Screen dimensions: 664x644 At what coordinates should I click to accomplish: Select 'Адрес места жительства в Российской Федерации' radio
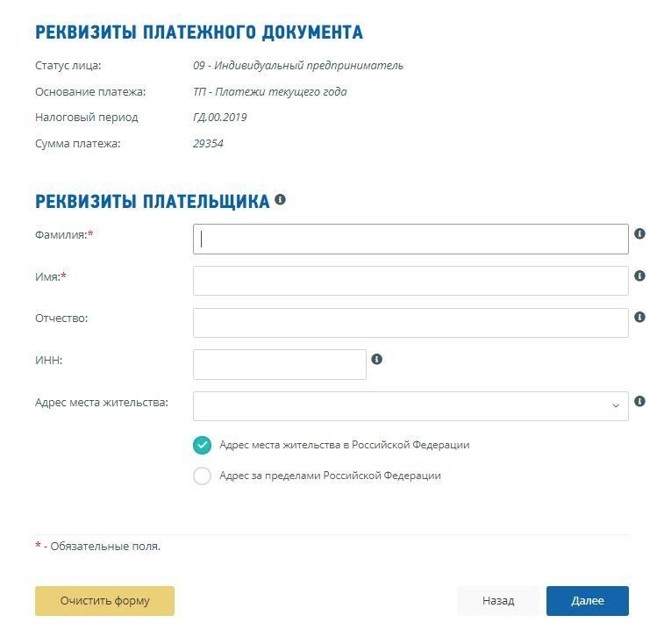(203, 445)
